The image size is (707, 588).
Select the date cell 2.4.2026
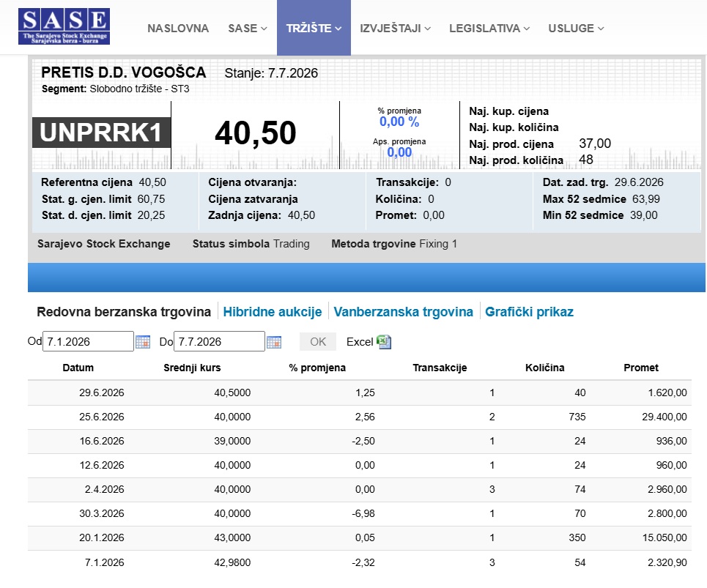(104, 489)
